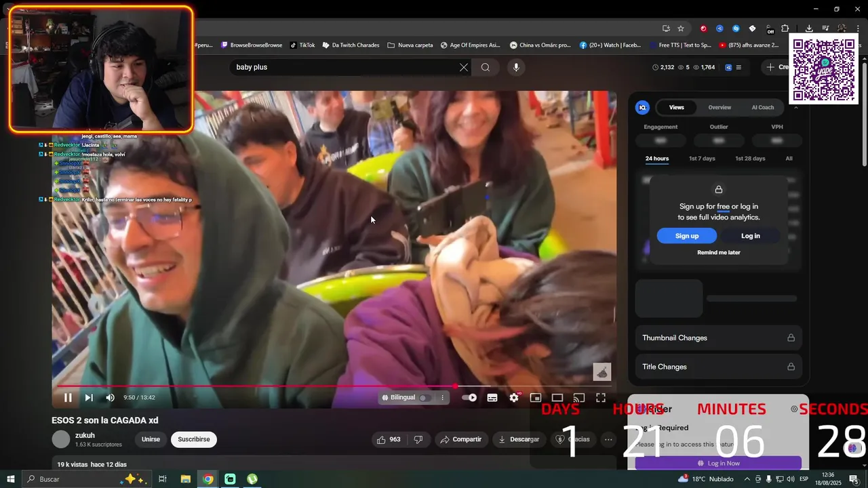Image resolution: width=868 pixels, height=488 pixels.
Task: Show hidden system tray icons
Action: coord(747,479)
